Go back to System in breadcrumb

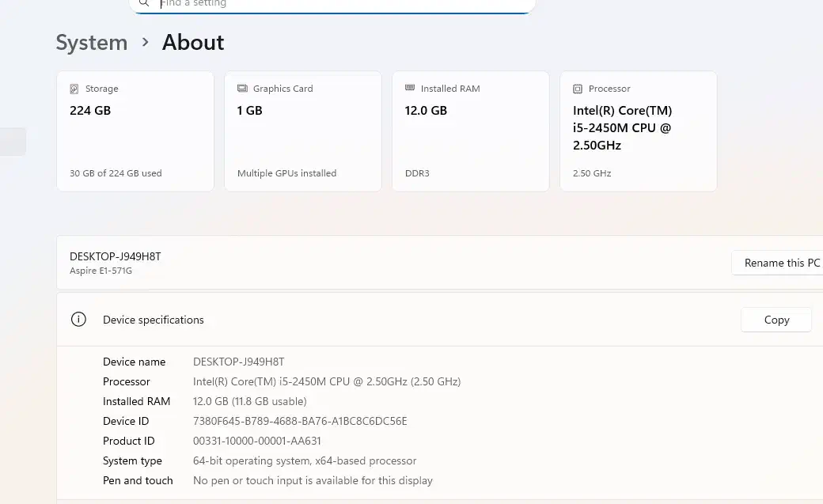[91, 43]
